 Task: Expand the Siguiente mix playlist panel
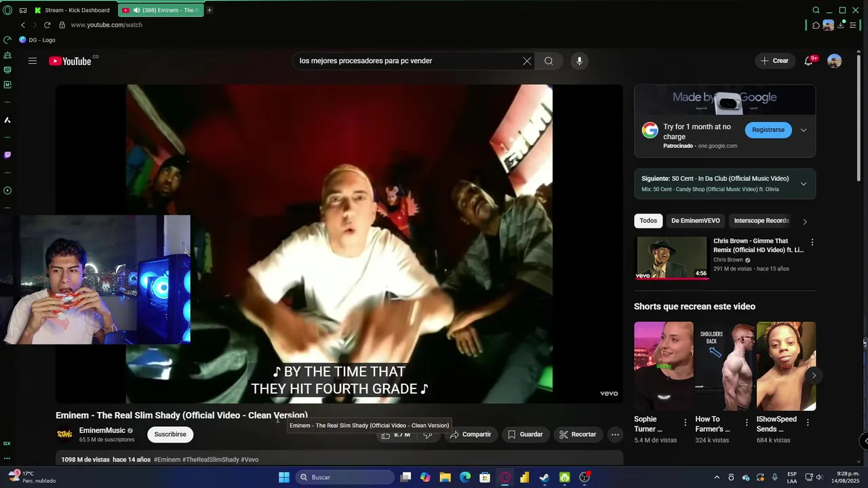click(x=804, y=184)
